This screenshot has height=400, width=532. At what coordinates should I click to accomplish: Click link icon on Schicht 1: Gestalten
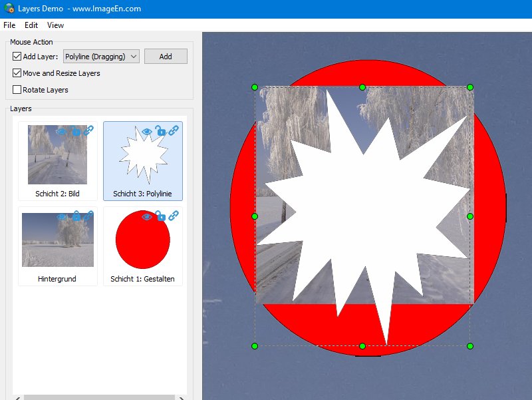tap(174, 215)
